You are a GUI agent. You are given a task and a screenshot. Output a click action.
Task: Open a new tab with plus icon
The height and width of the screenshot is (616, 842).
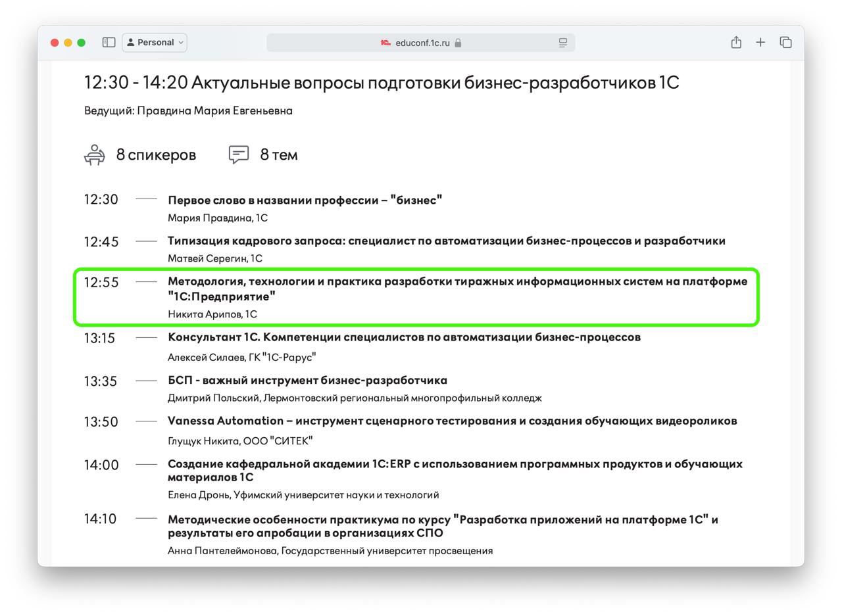760,42
